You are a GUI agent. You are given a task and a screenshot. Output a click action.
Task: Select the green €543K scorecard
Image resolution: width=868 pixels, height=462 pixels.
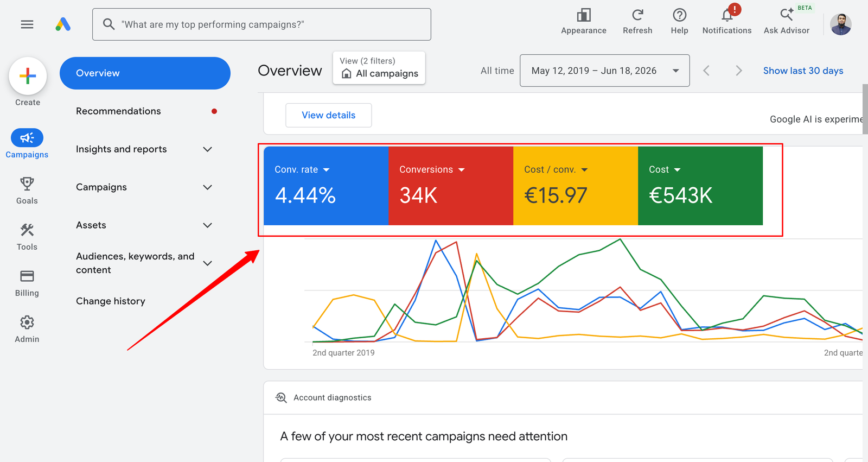point(700,186)
